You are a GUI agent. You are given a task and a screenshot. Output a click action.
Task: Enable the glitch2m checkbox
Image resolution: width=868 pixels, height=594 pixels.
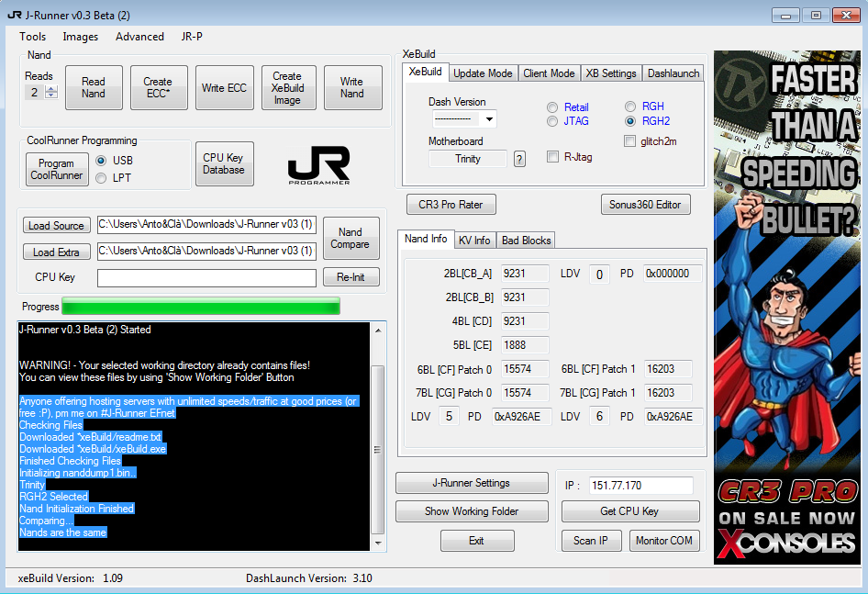coord(630,140)
